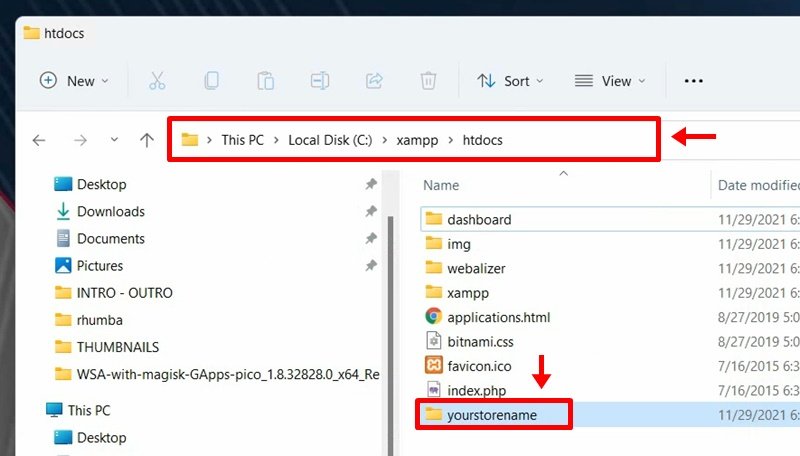Click xampp in address breadcrumb
Screen dimensions: 800x456
pyautogui.click(x=417, y=140)
